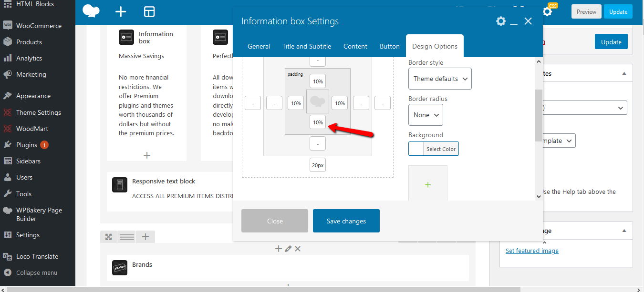Image resolution: width=644 pixels, height=292 pixels.
Task: Click the Appearance brush icon
Action: pyautogui.click(x=8, y=96)
